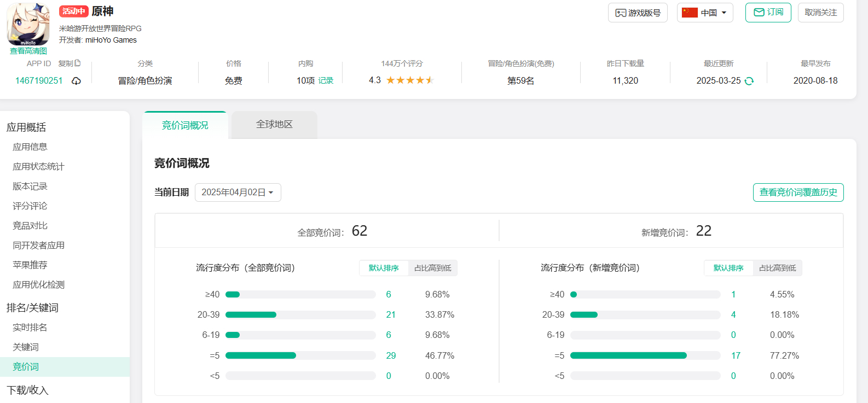868x403 pixels.
Task: Click the APP ID 1467190251
Action: [39, 80]
